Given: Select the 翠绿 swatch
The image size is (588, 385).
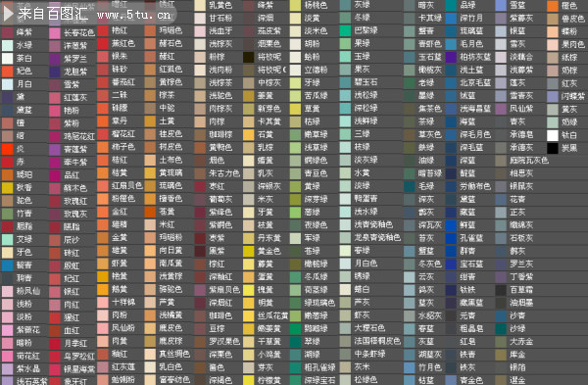Looking at the screenshot, I should click(x=296, y=342).
